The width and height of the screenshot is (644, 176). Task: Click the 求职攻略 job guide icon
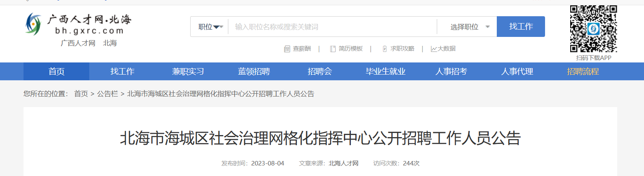click(385, 49)
